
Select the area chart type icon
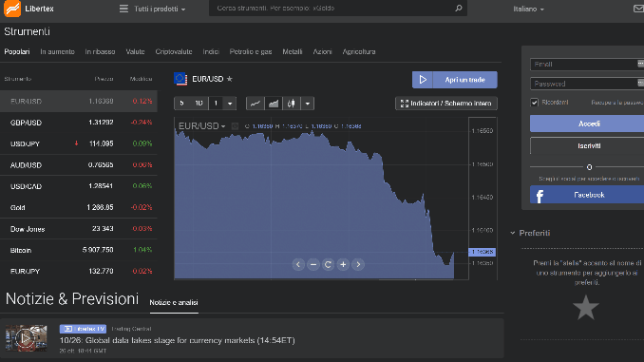(274, 104)
